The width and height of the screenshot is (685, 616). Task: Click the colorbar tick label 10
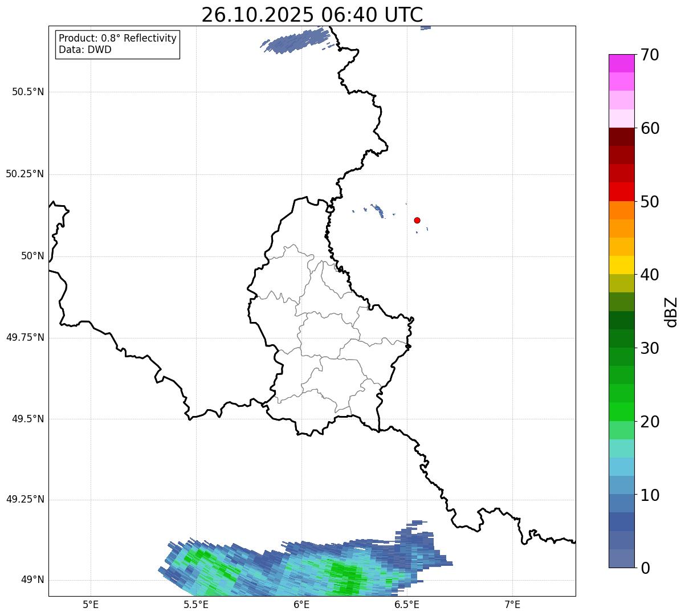click(650, 495)
